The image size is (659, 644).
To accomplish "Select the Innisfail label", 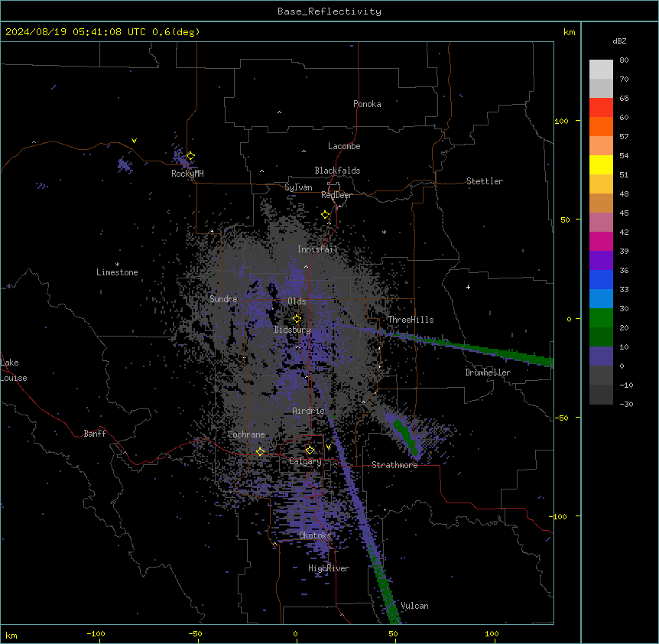I will point(317,249).
